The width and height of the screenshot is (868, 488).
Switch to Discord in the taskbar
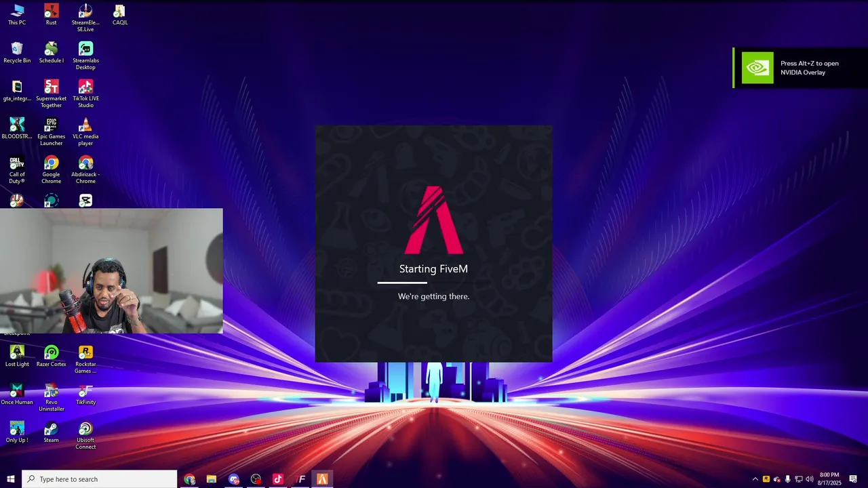click(x=234, y=479)
